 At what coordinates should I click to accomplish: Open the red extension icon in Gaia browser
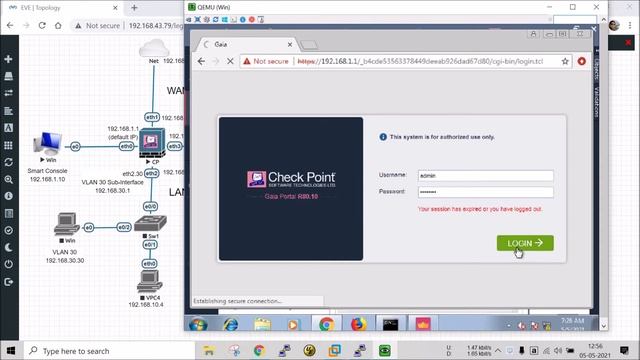pos(582,61)
